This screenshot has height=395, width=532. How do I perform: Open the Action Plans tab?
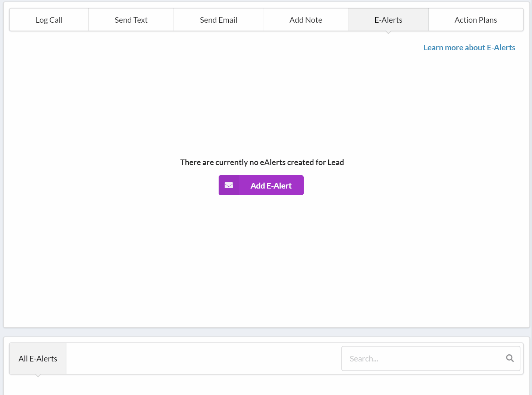[475, 20]
